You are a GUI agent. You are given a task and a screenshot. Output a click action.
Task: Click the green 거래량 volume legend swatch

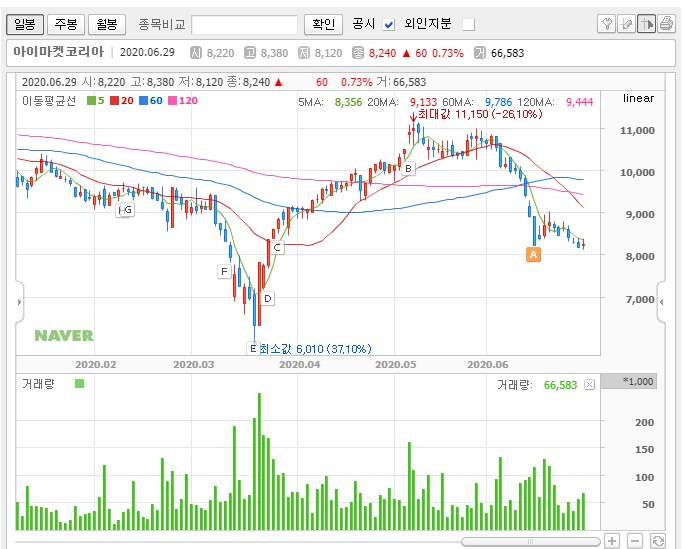pyautogui.click(x=79, y=383)
